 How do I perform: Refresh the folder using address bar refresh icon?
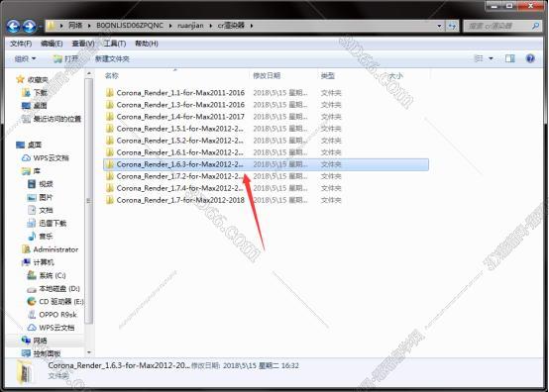452,26
